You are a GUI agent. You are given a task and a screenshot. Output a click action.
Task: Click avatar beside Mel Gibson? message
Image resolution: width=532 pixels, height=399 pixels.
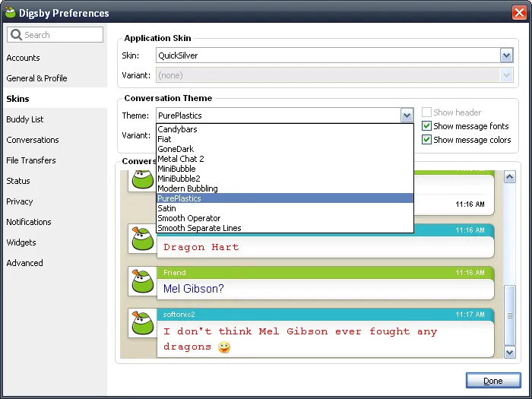(142, 281)
